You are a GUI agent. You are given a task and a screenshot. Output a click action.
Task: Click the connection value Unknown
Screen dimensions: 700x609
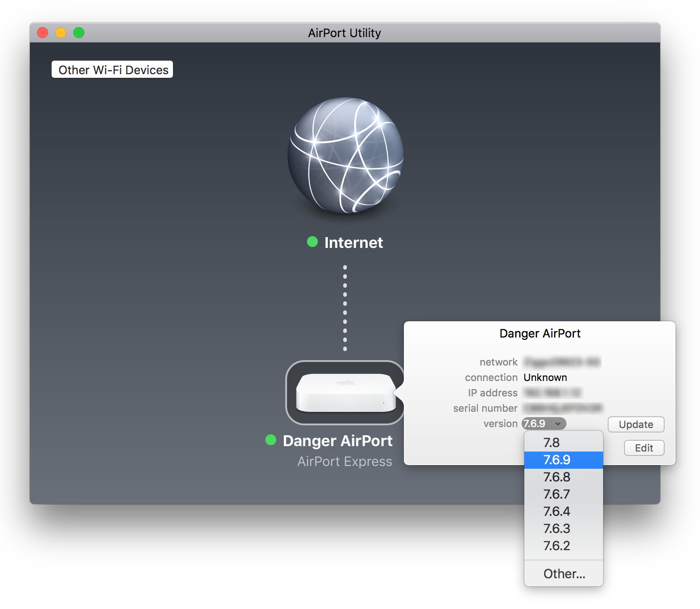tap(545, 377)
